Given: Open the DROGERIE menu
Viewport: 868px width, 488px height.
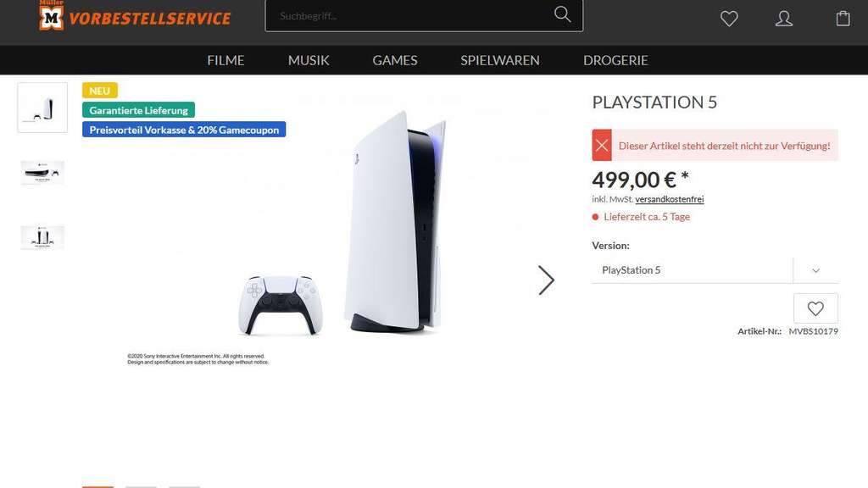Looking at the screenshot, I should pyautogui.click(x=615, y=60).
